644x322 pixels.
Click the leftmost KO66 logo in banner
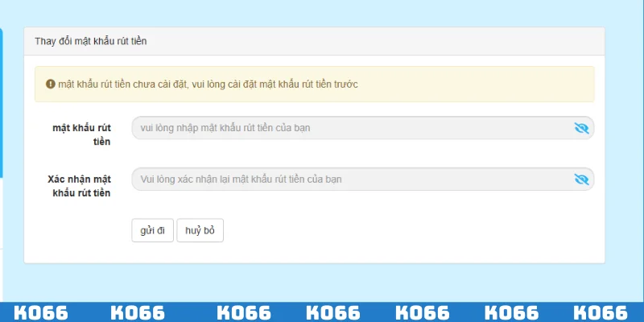tap(41, 312)
